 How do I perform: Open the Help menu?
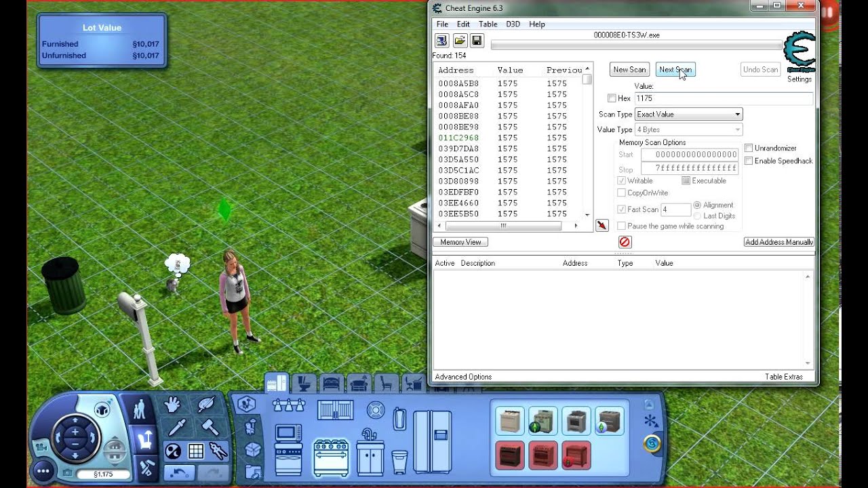pos(536,24)
